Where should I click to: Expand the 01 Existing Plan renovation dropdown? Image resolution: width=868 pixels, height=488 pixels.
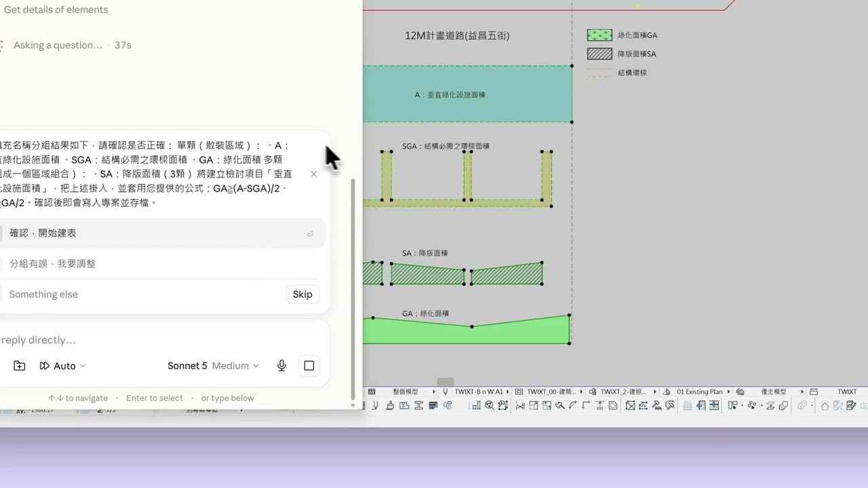point(729,392)
